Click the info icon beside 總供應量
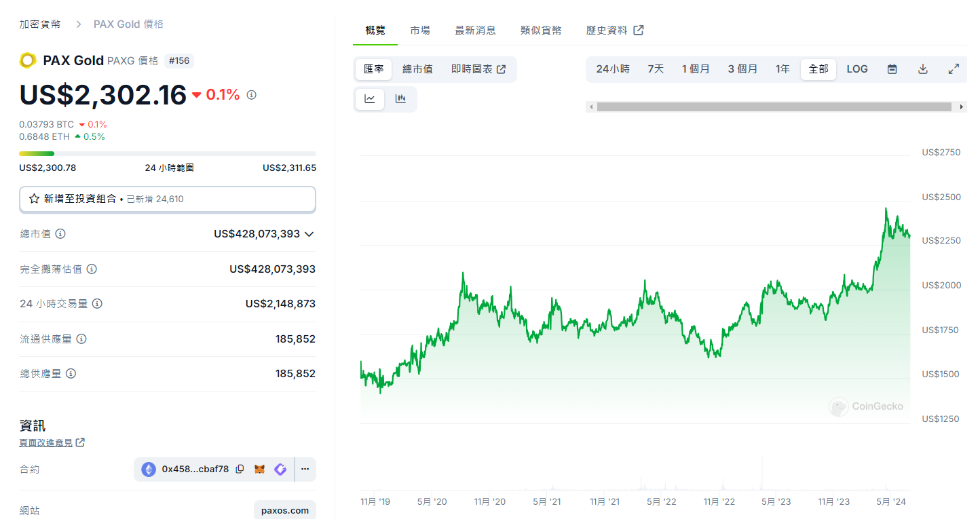980x519 pixels. coord(71,374)
